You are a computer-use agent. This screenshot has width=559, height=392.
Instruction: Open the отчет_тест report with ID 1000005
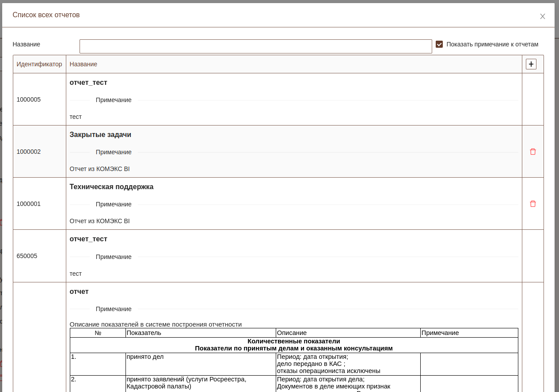(88, 83)
